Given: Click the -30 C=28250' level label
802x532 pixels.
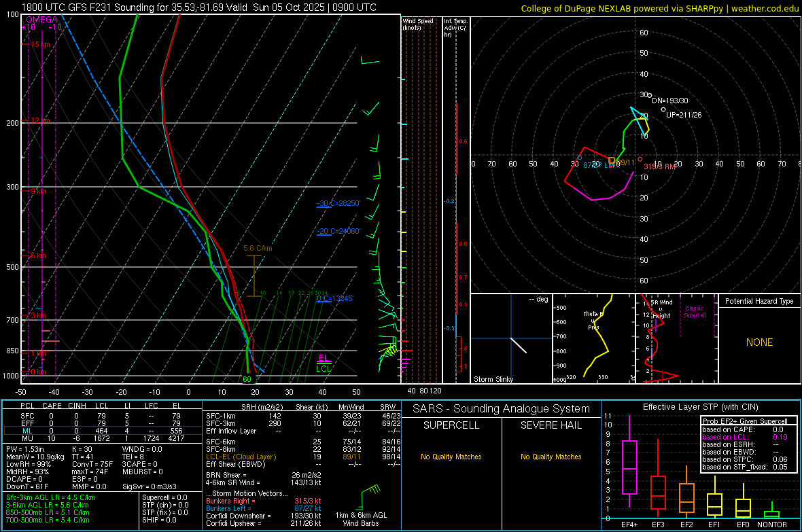Looking at the screenshot, I should coord(338,204).
